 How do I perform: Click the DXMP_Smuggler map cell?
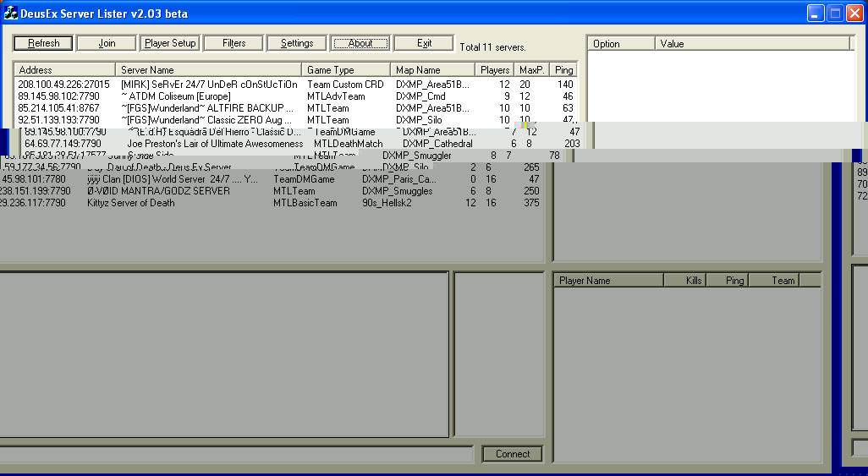pyautogui.click(x=417, y=156)
